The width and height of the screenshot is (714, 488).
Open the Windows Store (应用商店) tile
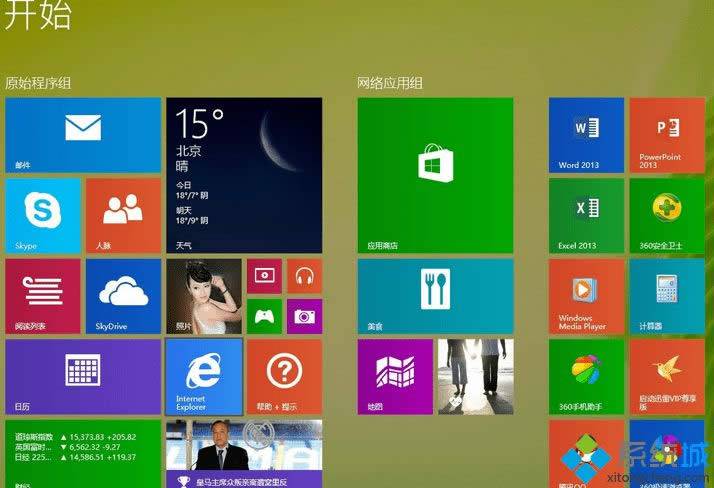click(x=435, y=175)
